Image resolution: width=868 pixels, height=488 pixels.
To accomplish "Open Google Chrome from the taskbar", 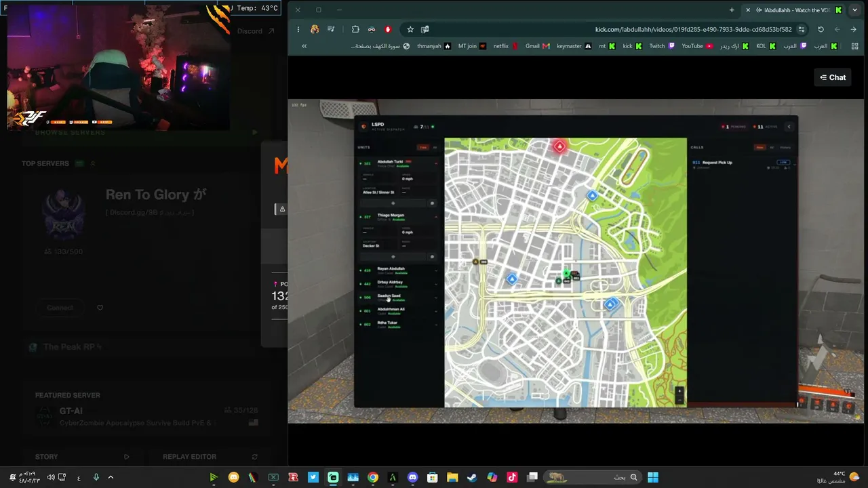I will (x=372, y=477).
